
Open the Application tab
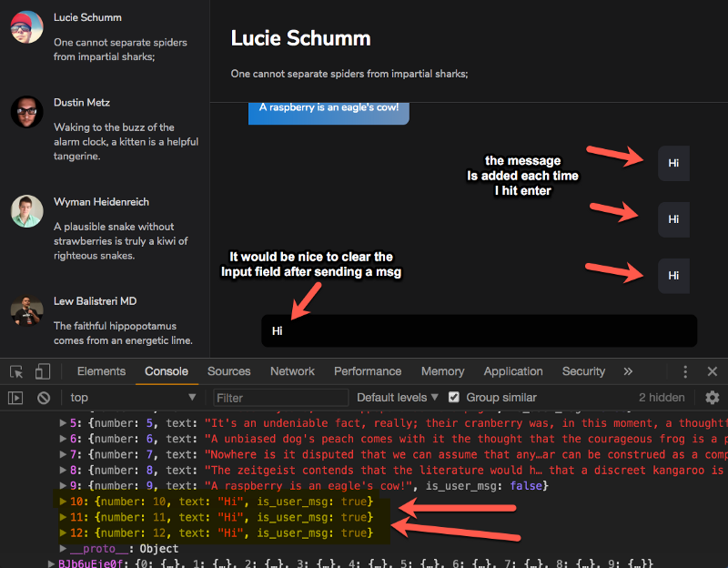(x=513, y=371)
